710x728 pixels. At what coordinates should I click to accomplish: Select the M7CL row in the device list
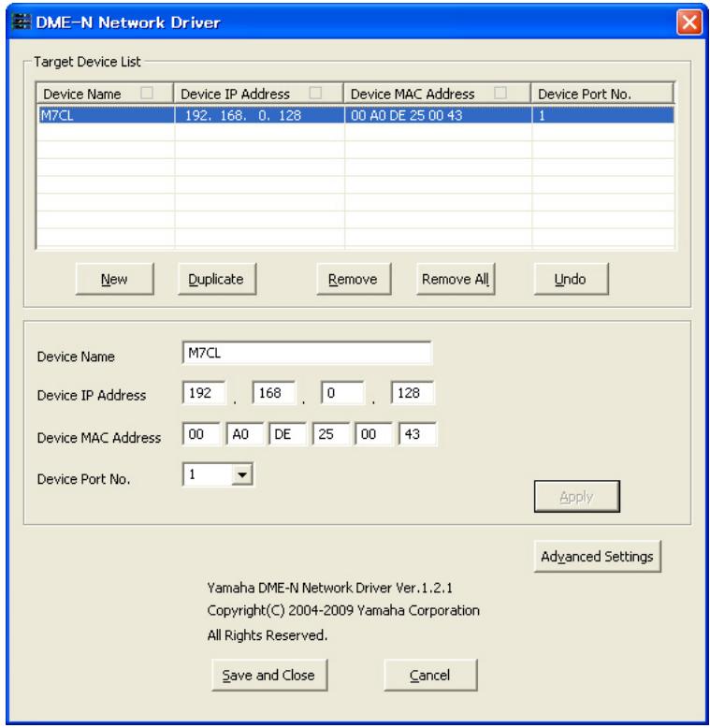tap(355, 115)
